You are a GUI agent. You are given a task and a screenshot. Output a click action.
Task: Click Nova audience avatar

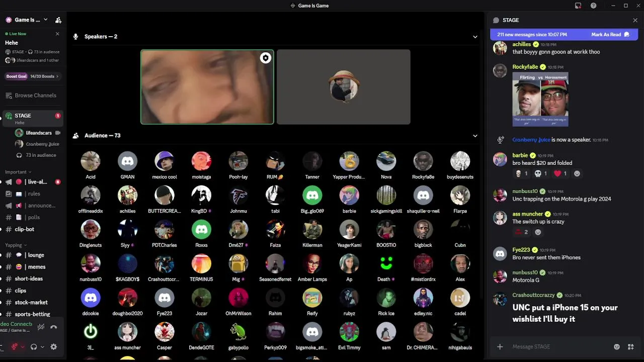pos(386,161)
